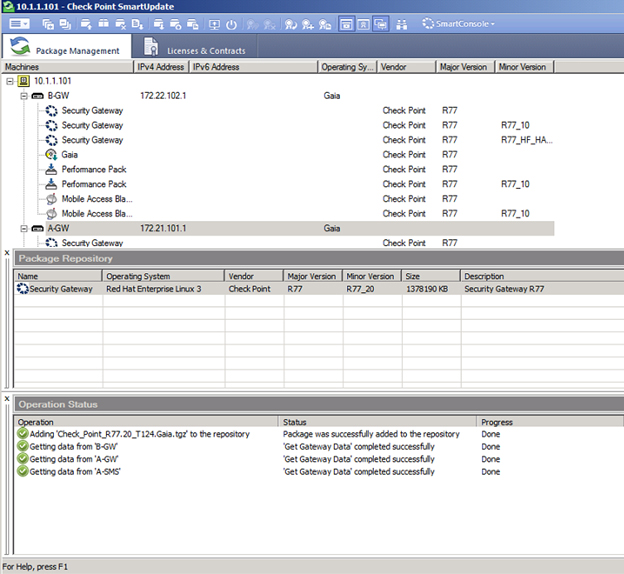Viewport: 624px width, 574px height.
Task: Collapse the B-GW gateway tree node
Action: point(24,96)
